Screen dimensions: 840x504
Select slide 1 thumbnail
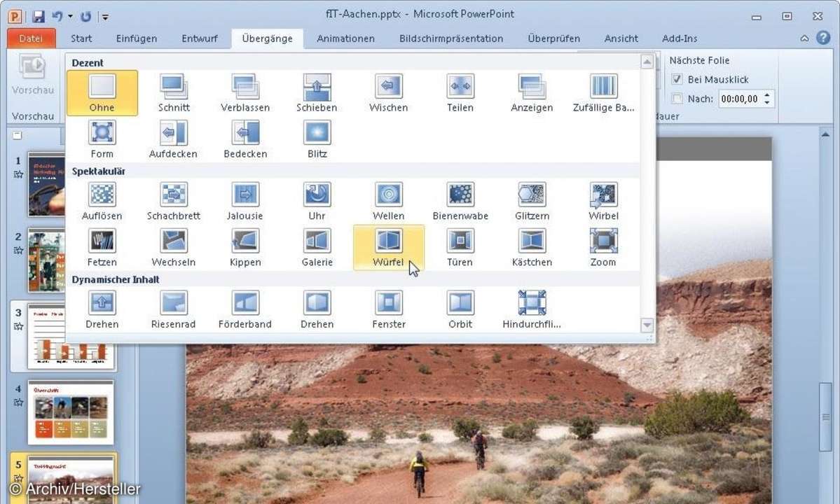coord(47,184)
